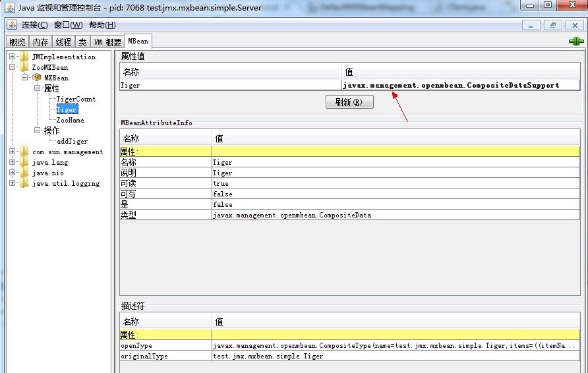Expand the java.util.logging node
Screen dimensions: 588x373
[13, 183]
